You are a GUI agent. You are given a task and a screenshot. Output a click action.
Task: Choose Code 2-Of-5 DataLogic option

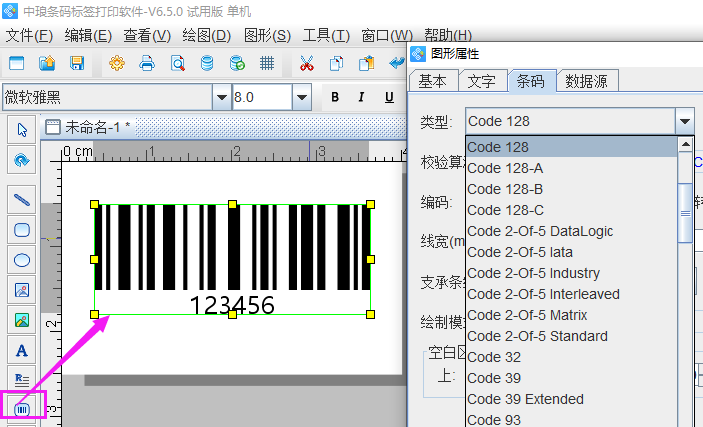point(571,231)
